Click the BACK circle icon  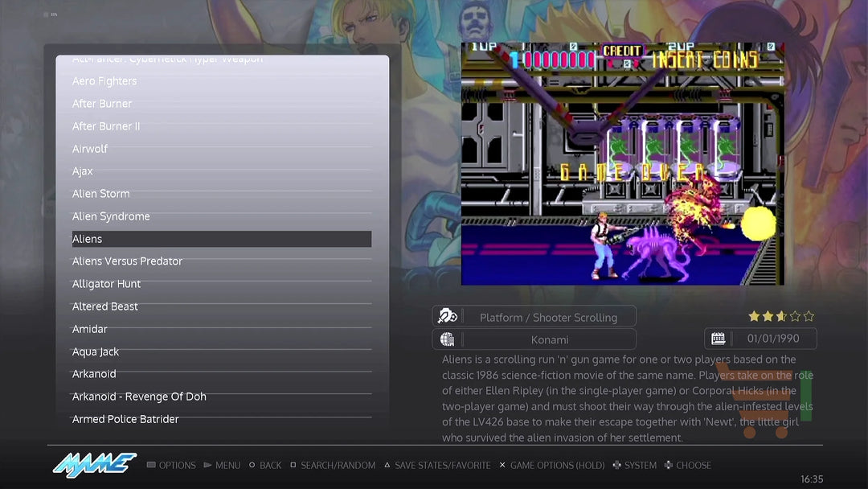point(252,465)
